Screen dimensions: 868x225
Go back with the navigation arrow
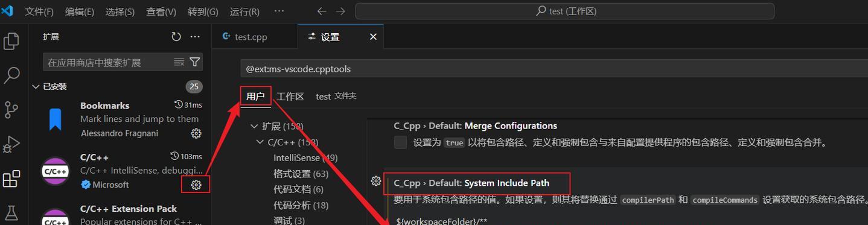pos(322,11)
